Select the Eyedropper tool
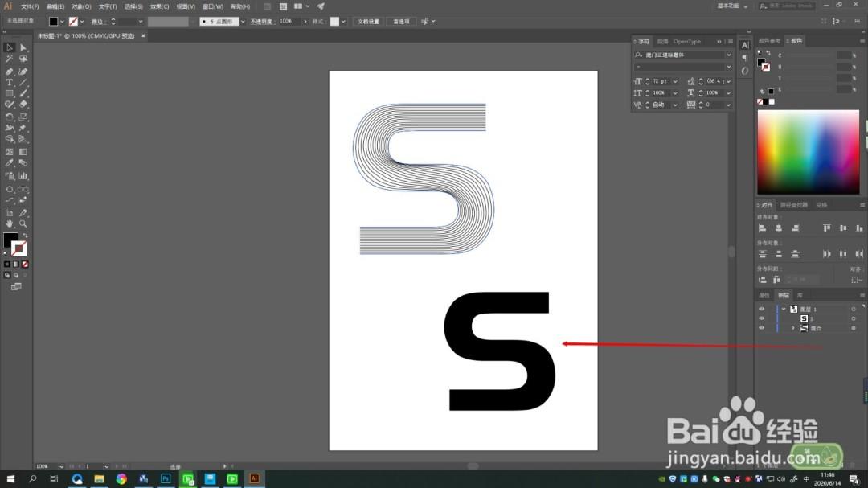868x488 pixels. 10,163
